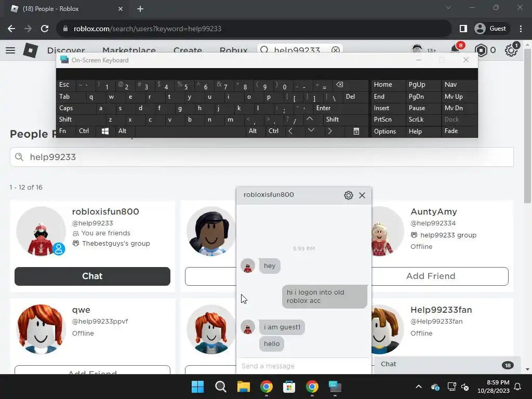The image size is (532, 399).
Task: Open the Create tab in Roblox navbar
Action: coord(188,50)
